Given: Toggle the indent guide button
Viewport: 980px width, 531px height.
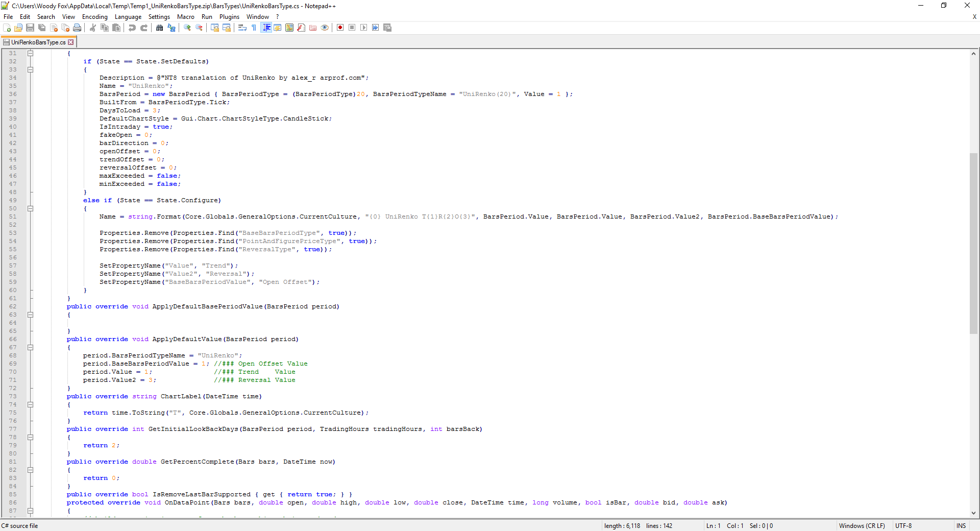Looking at the screenshot, I should [x=266, y=28].
